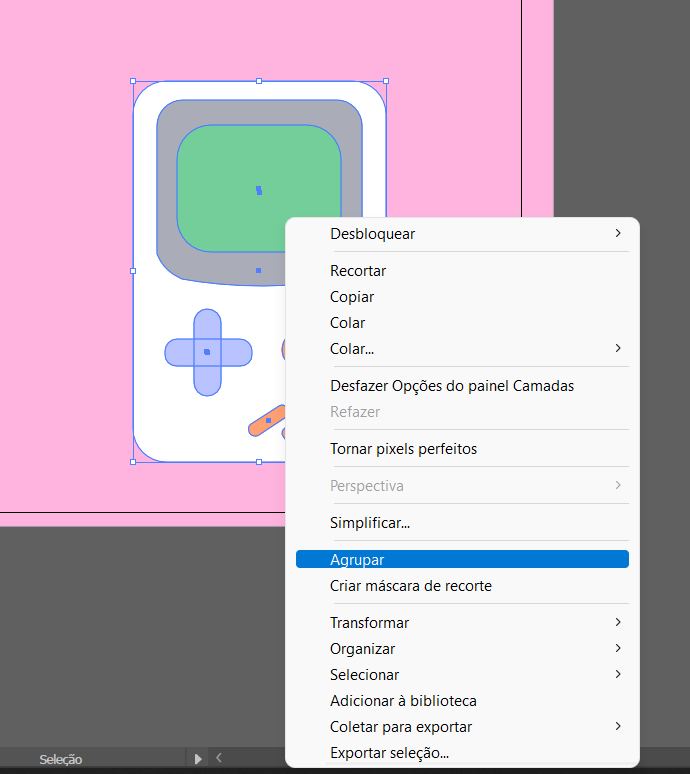Select Agrupar to group objects
Screen dimensions: 690x774
click(462, 559)
